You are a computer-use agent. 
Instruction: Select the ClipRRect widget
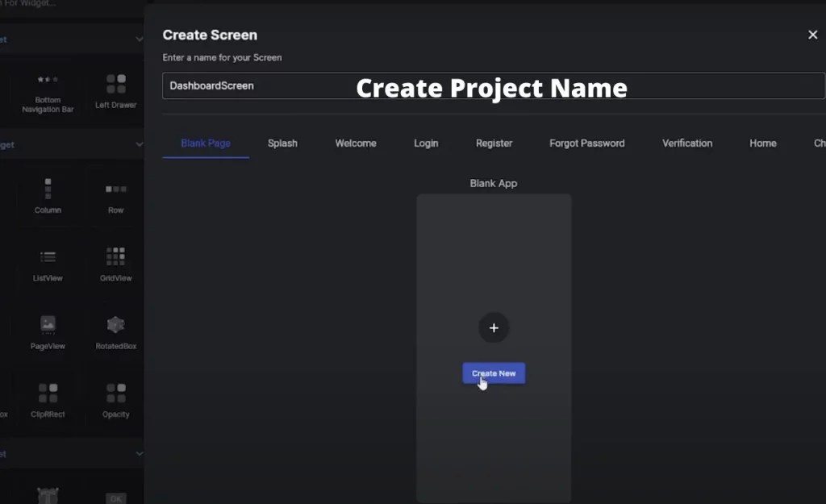pyautogui.click(x=47, y=399)
